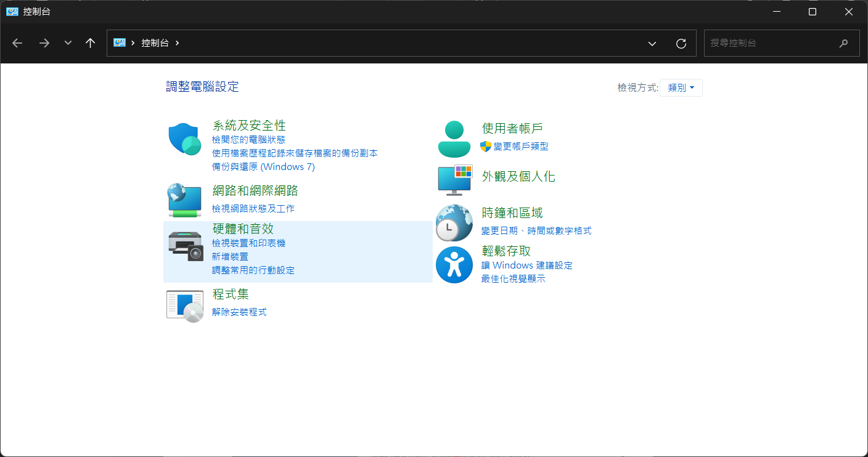Open 變更日期、時間或數字格式 link
The height and width of the screenshot is (457, 868).
536,231
